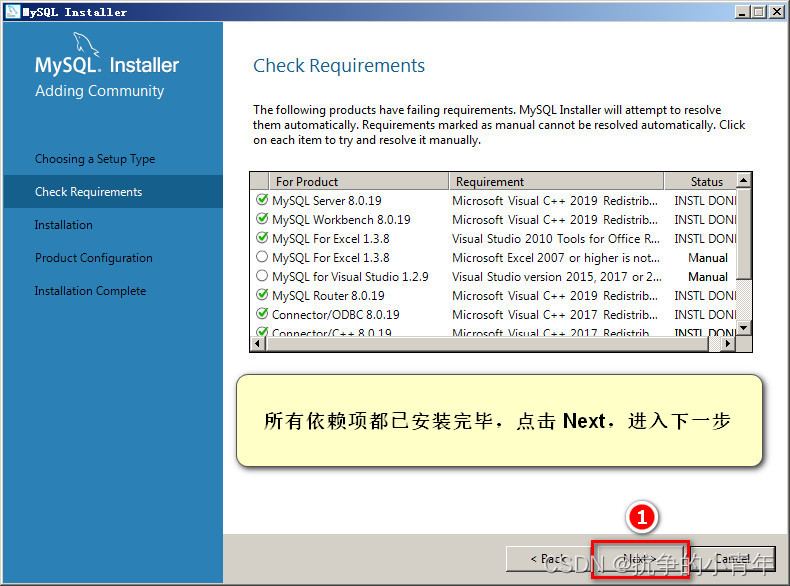This screenshot has height=586, width=790.
Task: Sort by the For Product column header
Action: (359, 181)
